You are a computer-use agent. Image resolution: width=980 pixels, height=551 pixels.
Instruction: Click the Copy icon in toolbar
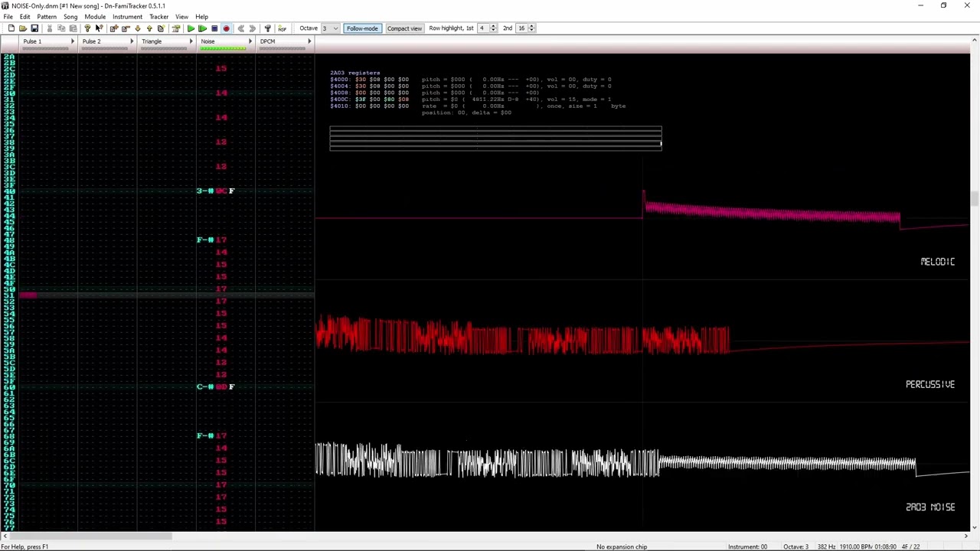(61, 28)
